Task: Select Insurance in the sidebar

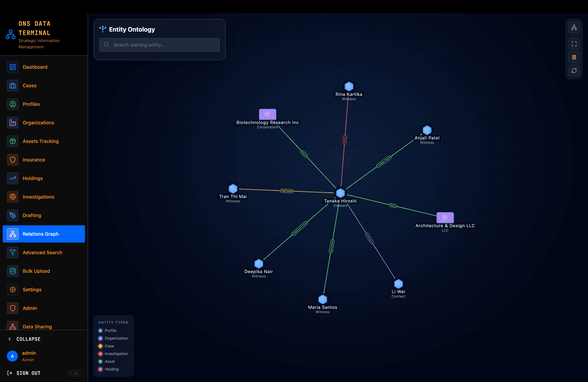Action: tap(44, 160)
